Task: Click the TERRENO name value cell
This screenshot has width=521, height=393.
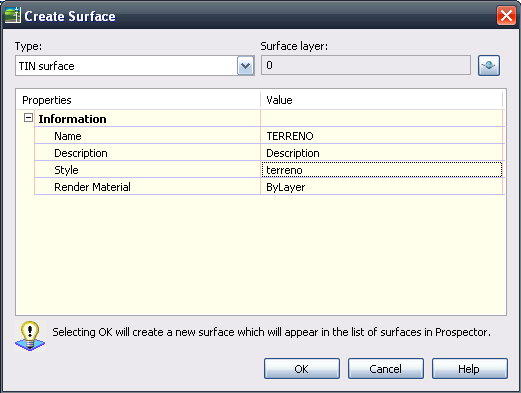Action: pyautogui.click(x=382, y=136)
